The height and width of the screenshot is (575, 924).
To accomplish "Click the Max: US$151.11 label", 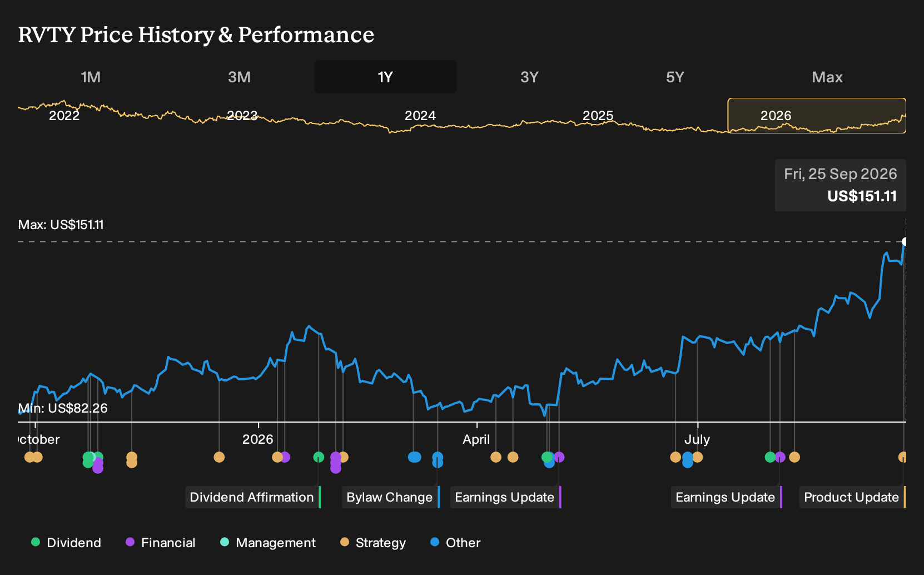I will (x=61, y=225).
